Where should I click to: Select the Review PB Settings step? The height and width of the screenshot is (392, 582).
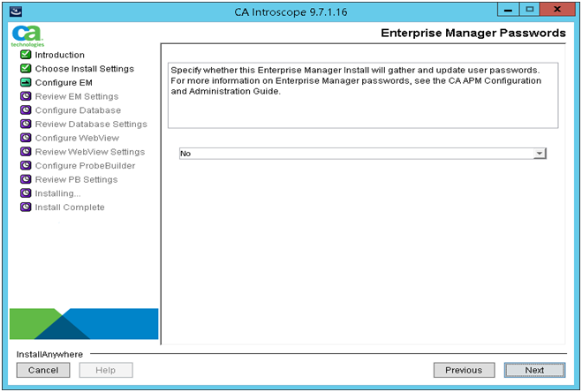pos(76,179)
